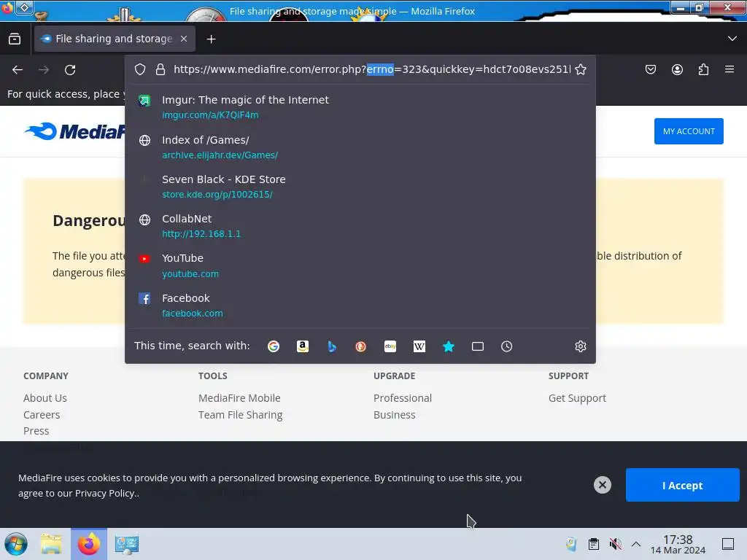This screenshot has width=747, height=560.
Task: Click the MY ACCOUNT button
Action: coord(689,131)
